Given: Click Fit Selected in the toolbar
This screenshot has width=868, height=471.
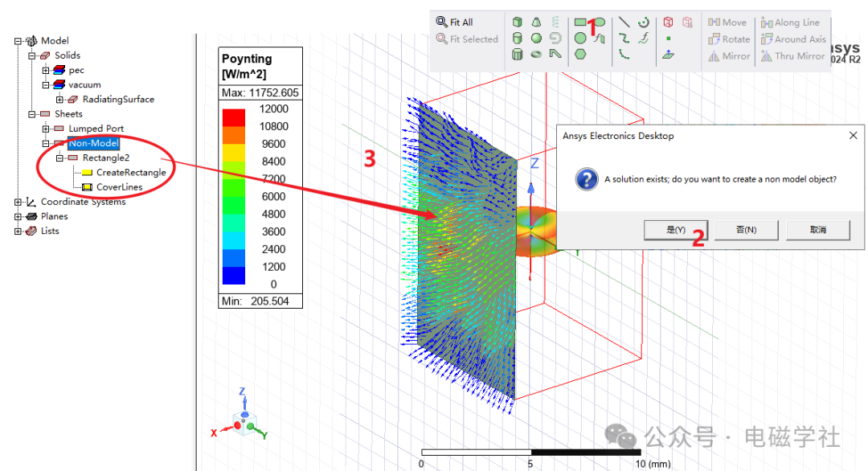Looking at the screenshot, I should point(467,39).
